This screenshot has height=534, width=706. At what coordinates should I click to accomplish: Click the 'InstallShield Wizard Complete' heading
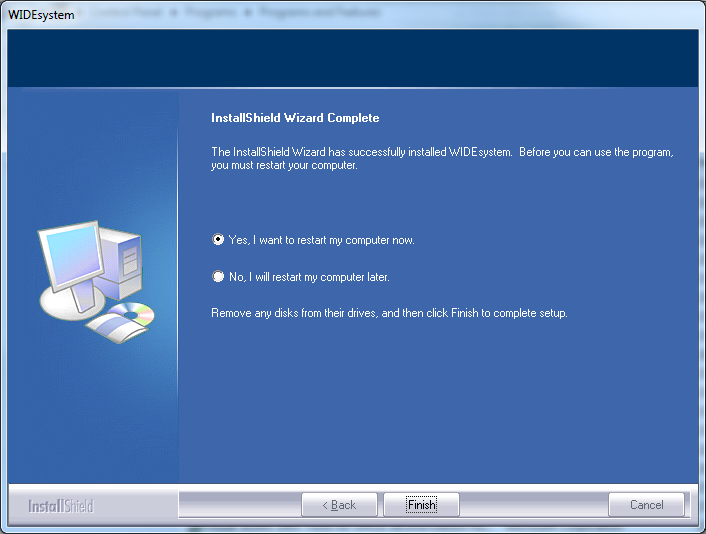pyautogui.click(x=295, y=118)
